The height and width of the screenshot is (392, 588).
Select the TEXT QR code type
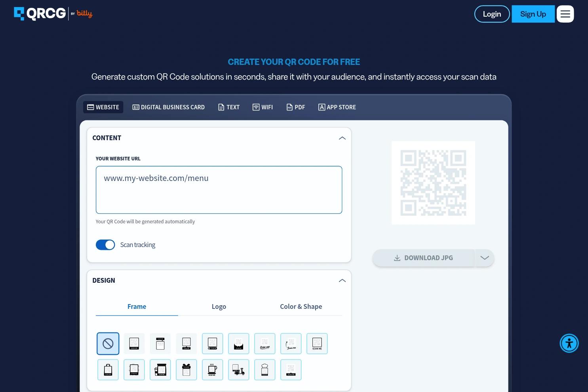pyautogui.click(x=229, y=107)
